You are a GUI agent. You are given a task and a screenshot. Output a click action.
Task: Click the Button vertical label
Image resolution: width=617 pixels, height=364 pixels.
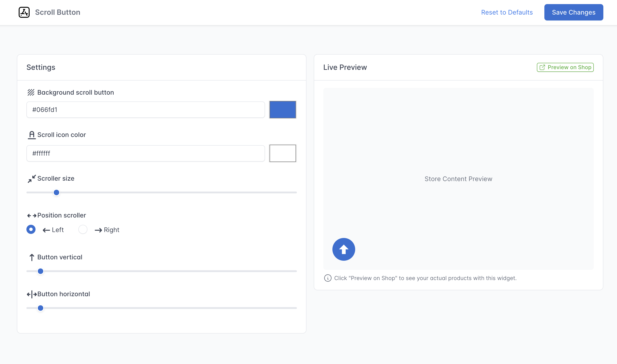(x=60, y=257)
